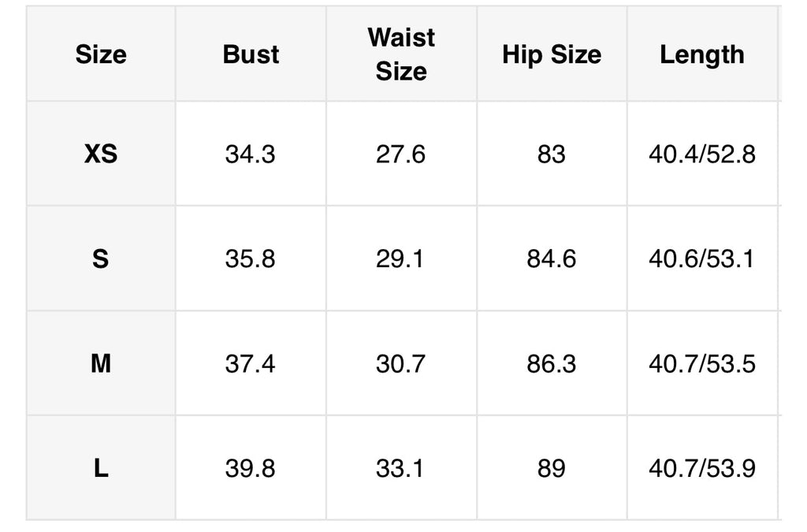Click hip value 86.3 for M
Image resolution: width=807 pixels, height=532 pixels.
tap(551, 363)
